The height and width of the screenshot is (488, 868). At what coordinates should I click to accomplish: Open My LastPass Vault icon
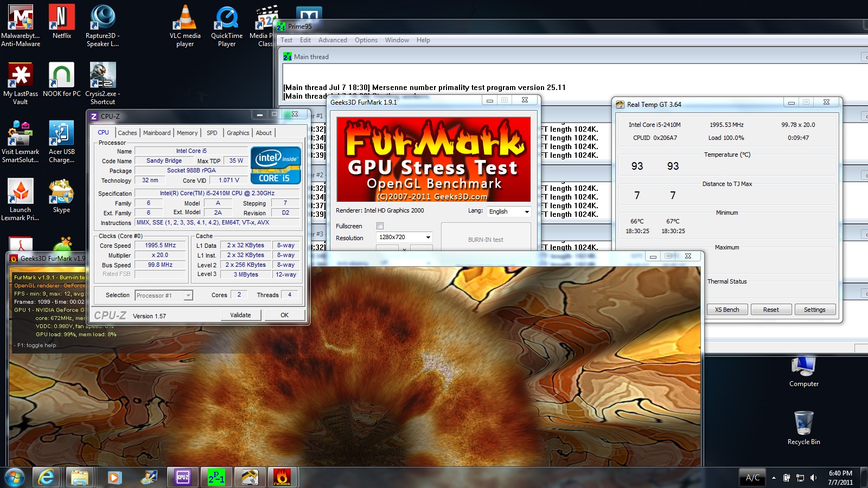point(21,83)
